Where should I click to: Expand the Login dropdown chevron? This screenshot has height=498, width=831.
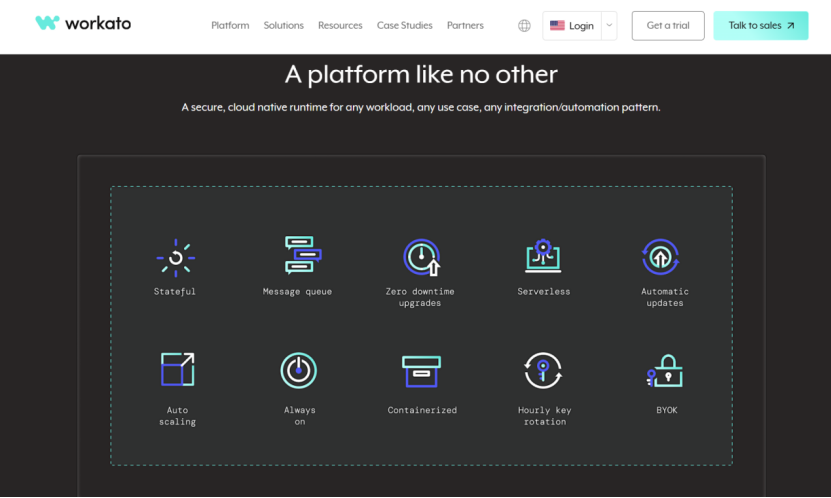(609, 26)
